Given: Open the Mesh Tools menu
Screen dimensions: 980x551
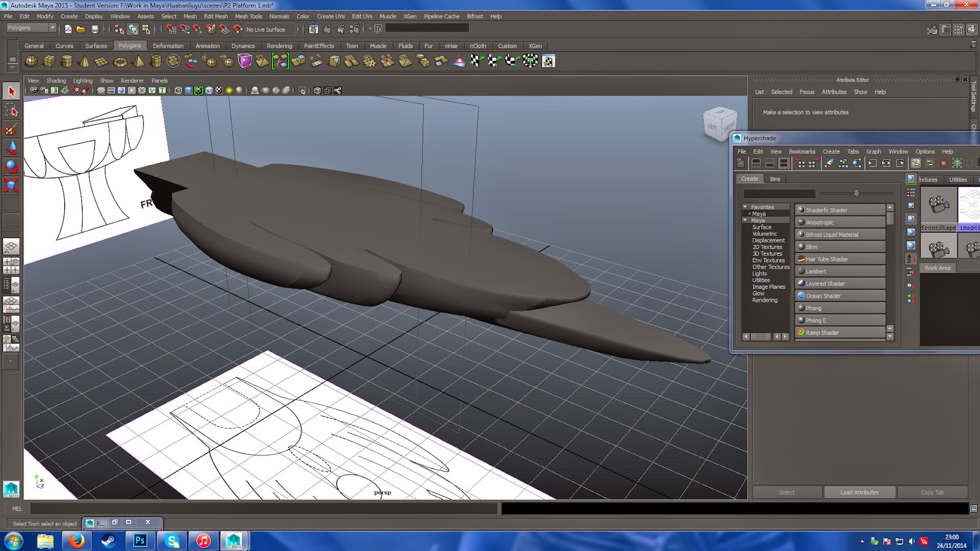Looking at the screenshot, I should [x=249, y=17].
